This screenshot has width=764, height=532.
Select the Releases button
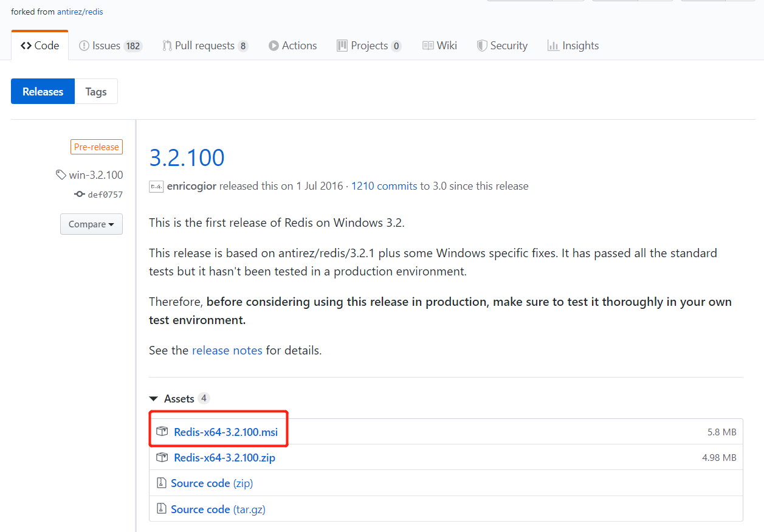point(43,91)
